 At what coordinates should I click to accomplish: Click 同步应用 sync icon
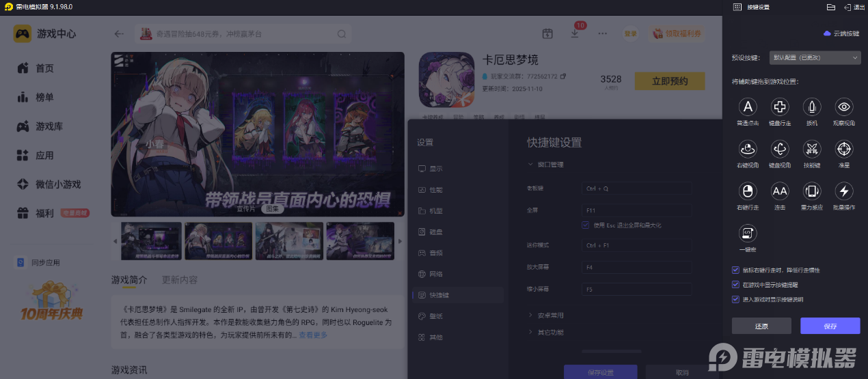(21, 262)
